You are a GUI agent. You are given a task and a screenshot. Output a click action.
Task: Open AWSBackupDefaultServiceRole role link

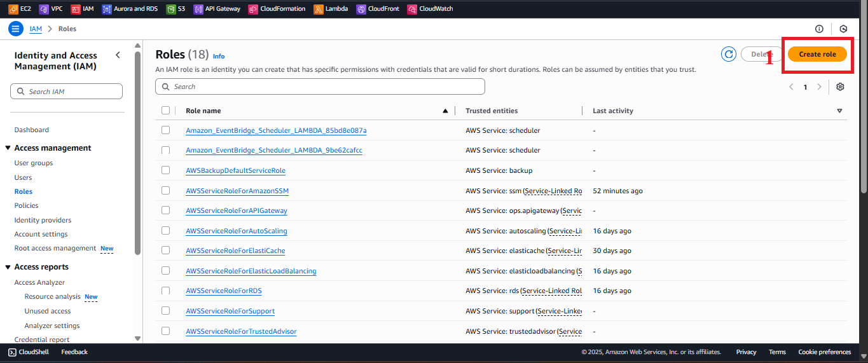235,170
